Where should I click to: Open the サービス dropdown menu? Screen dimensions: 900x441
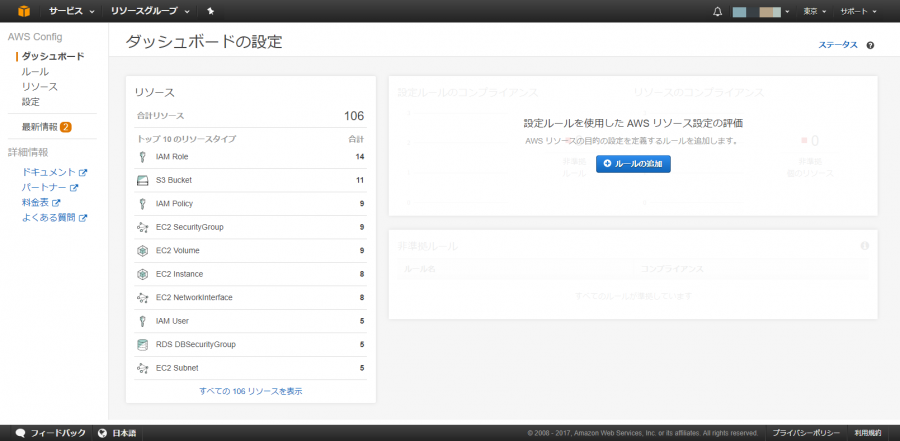(71, 11)
